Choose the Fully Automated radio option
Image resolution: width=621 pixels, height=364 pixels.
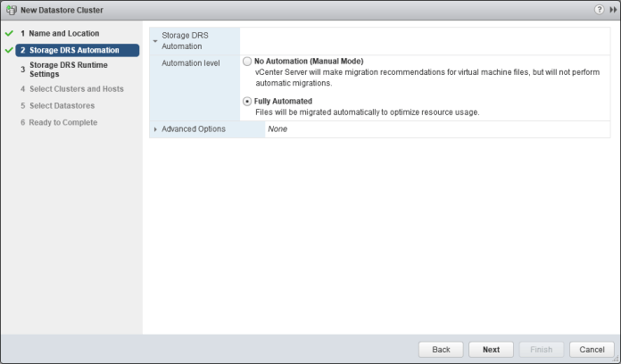point(247,102)
